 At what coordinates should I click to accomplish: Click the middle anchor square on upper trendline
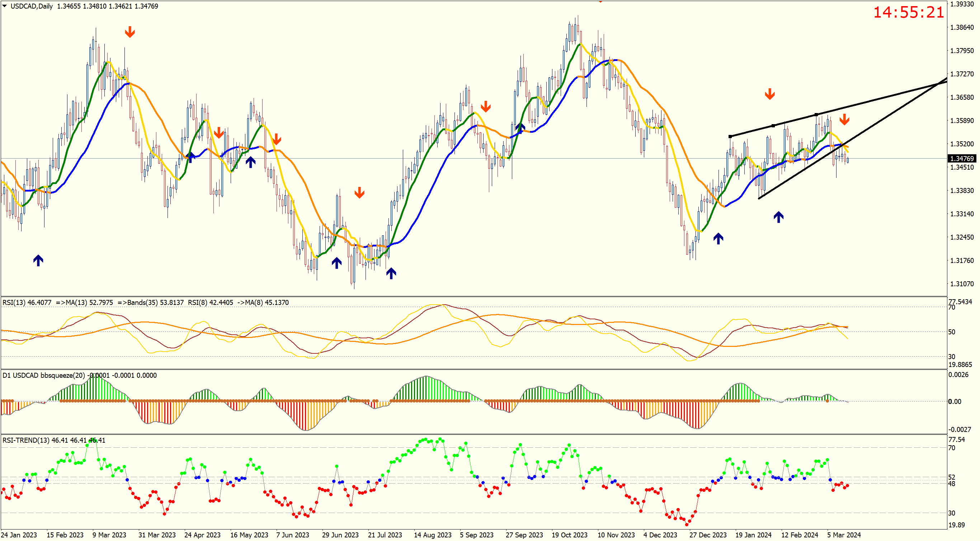coord(773,126)
